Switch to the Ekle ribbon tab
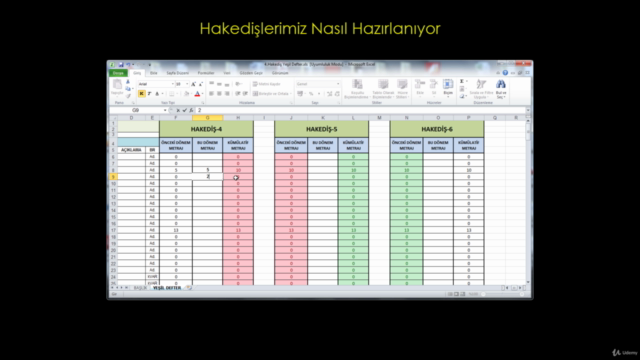Screen dimensions: 640x360 click(153, 73)
